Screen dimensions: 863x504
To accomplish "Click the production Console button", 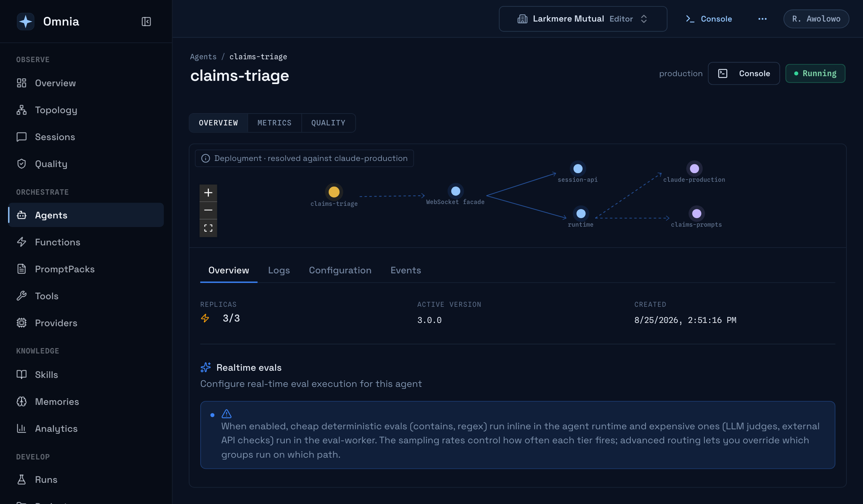I will (744, 73).
